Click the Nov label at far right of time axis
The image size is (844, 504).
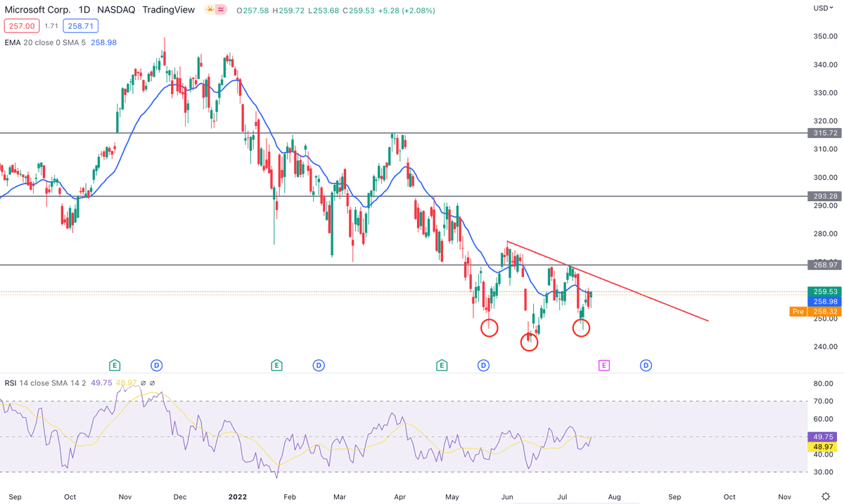(x=786, y=496)
